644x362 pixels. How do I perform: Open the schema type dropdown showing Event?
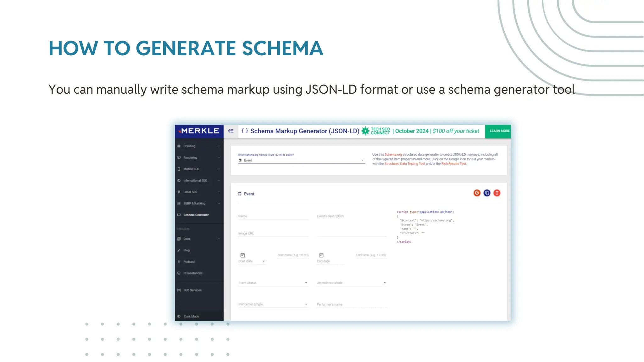coord(301,160)
